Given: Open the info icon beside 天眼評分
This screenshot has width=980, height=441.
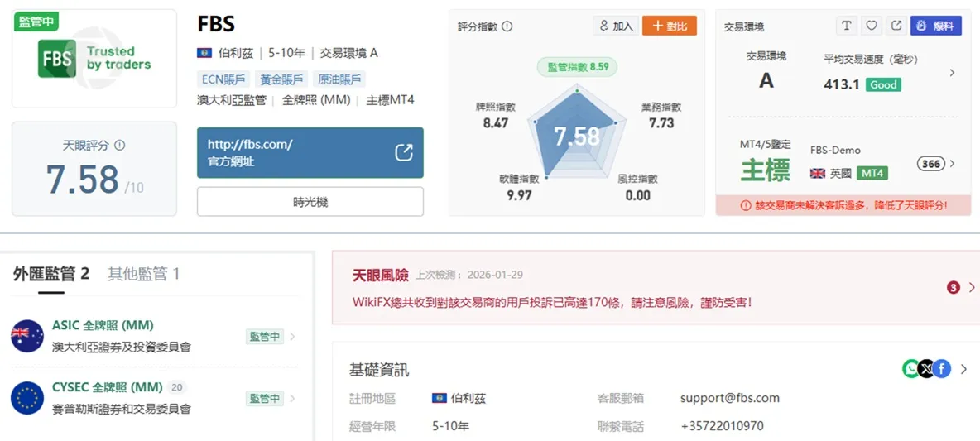Looking at the screenshot, I should coord(120,145).
